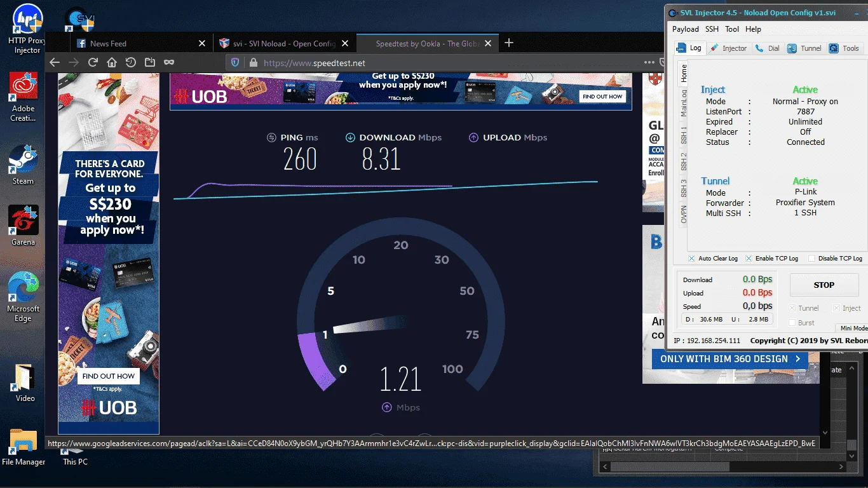Image resolution: width=868 pixels, height=488 pixels.
Task: Click tracking protection shield icon
Action: pyautogui.click(x=235, y=63)
